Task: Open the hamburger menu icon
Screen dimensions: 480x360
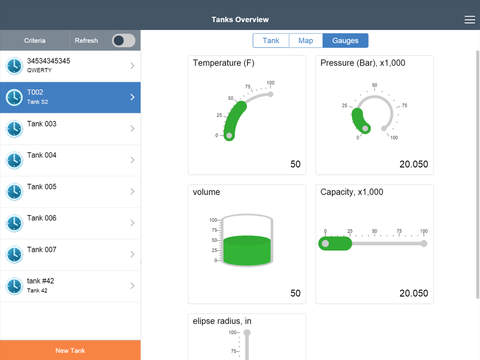Action: 469,20
